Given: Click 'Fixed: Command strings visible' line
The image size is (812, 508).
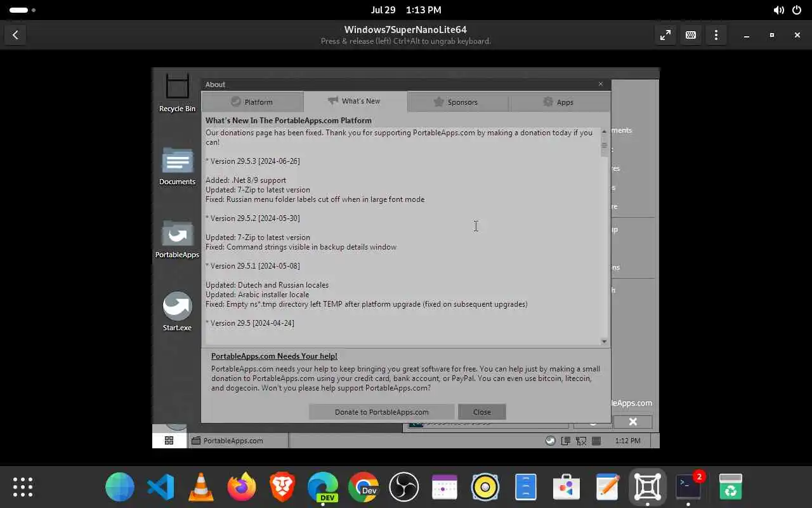Looking at the screenshot, I should click(x=301, y=247).
